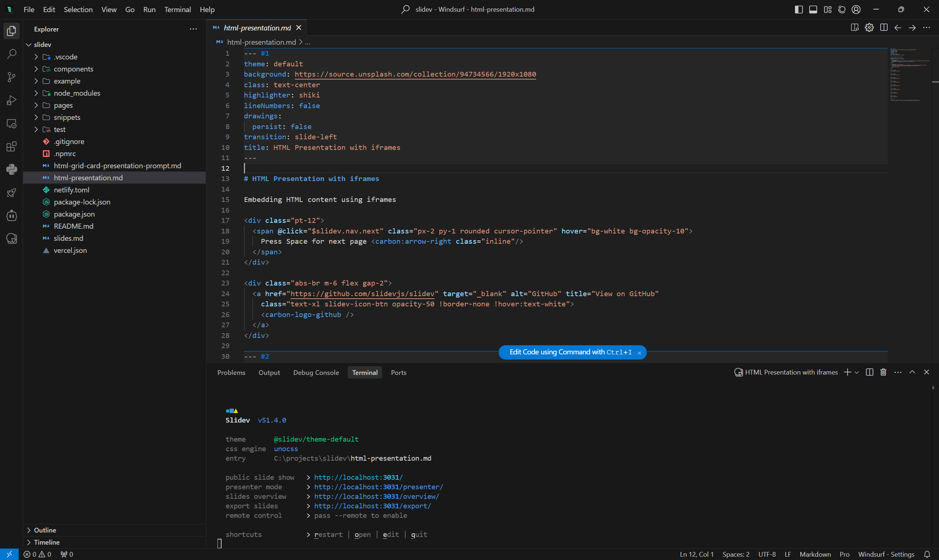Split the terminal panel

click(x=869, y=372)
